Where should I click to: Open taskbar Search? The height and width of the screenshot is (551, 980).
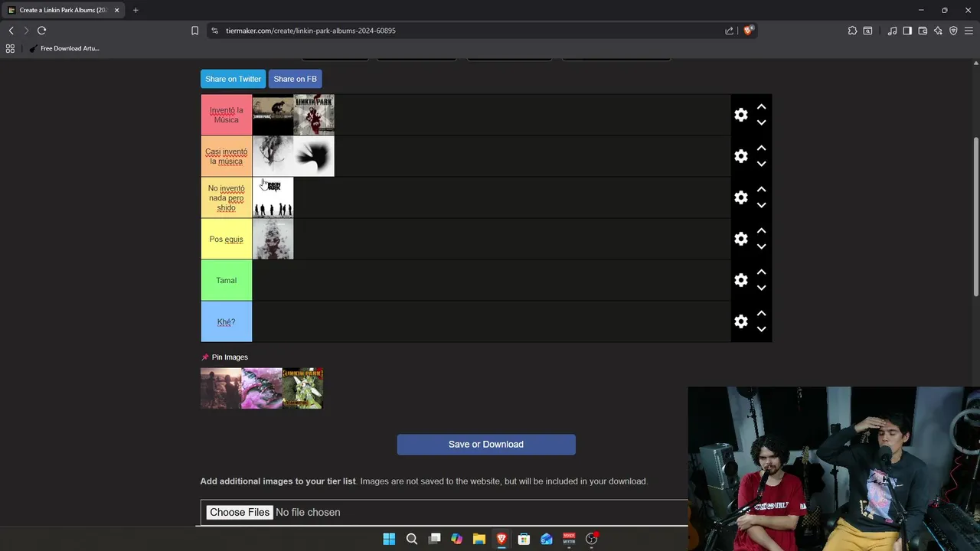pyautogui.click(x=412, y=539)
